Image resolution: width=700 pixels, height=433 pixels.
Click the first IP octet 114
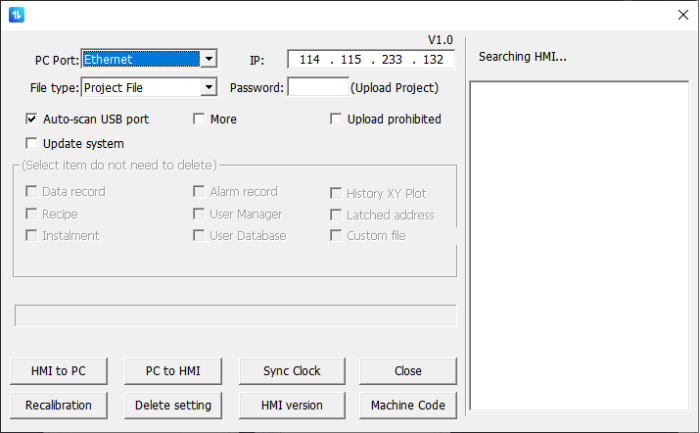[x=309, y=60]
